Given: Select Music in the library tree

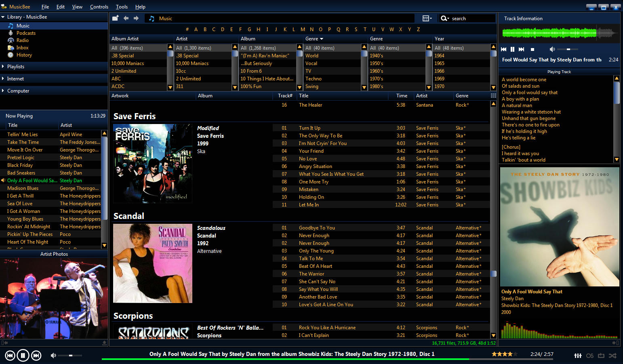Looking at the screenshot, I should click(23, 25).
